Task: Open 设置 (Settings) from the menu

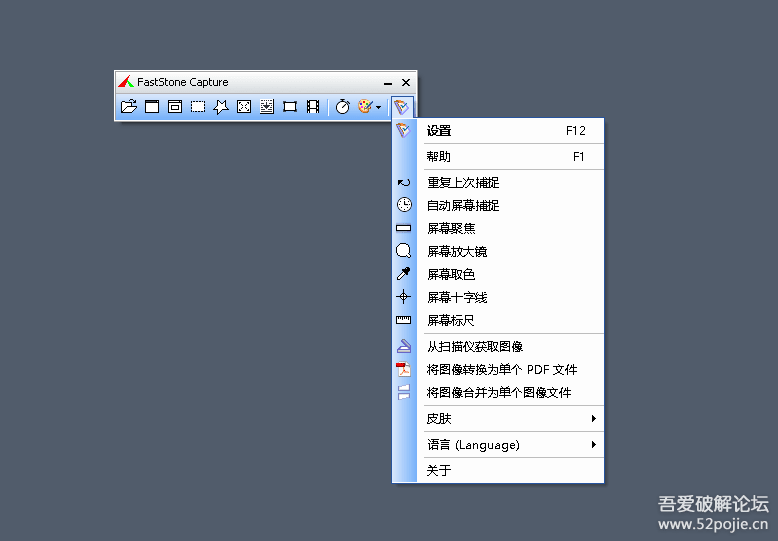Action: 498,131
